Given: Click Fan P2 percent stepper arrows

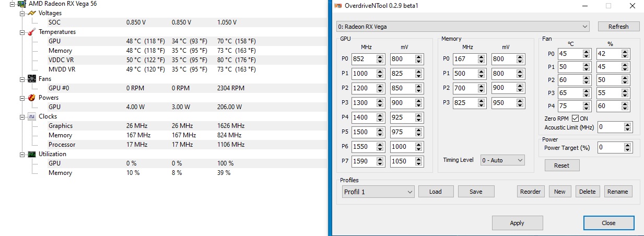Looking at the screenshot, I should coord(626,80).
